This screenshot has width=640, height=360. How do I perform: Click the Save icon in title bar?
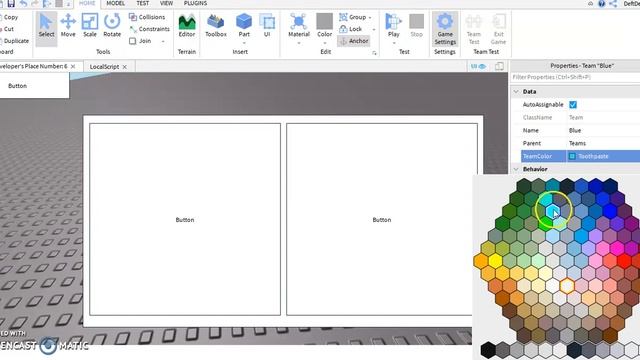point(11,4)
